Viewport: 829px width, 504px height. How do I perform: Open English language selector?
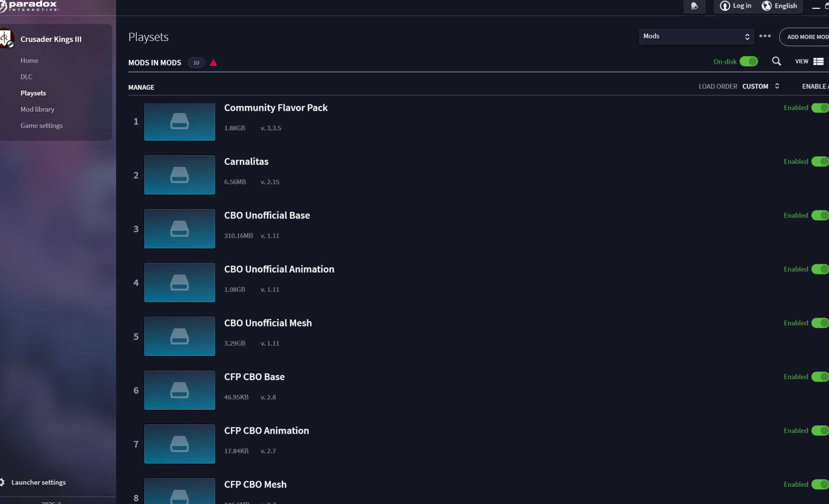point(780,6)
